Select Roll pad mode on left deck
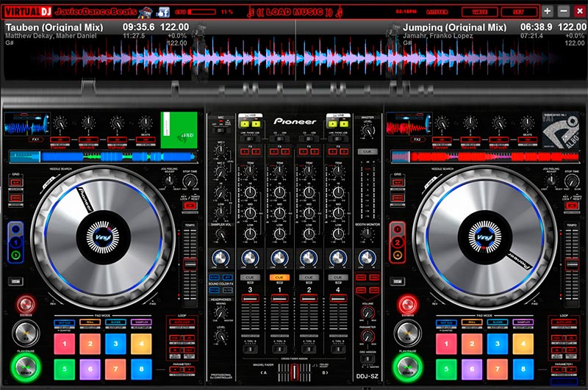The image size is (588, 390). coord(90,322)
